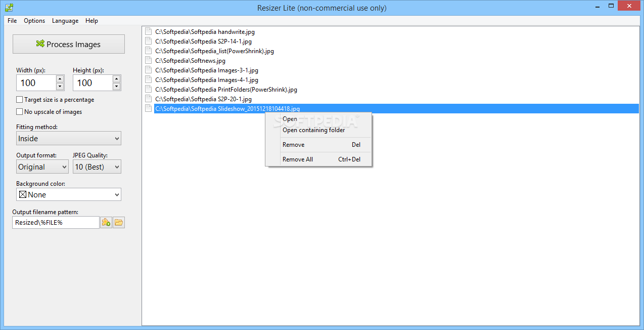This screenshot has width=644, height=330.
Task: Open the Help menu
Action: click(91, 21)
